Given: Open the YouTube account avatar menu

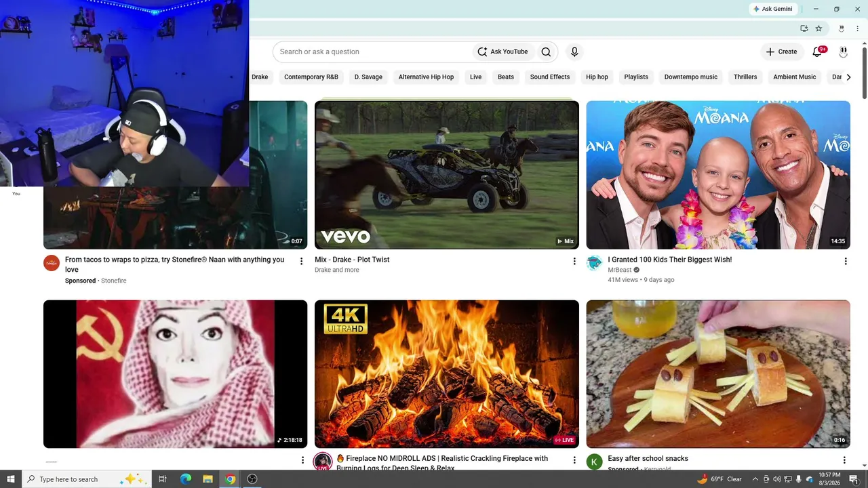Looking at the screenshot, I should tap(844, 52).
